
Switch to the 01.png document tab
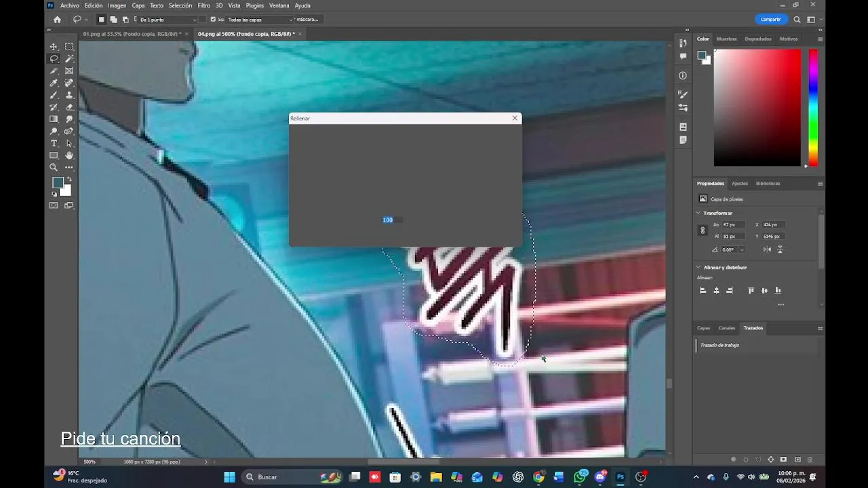point(132,34)
